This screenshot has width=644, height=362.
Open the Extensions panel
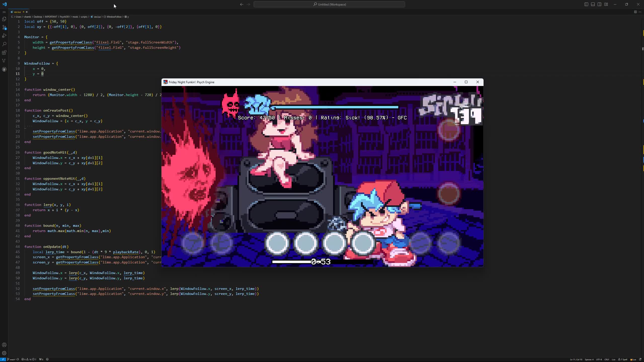click(x=5, y=53)
